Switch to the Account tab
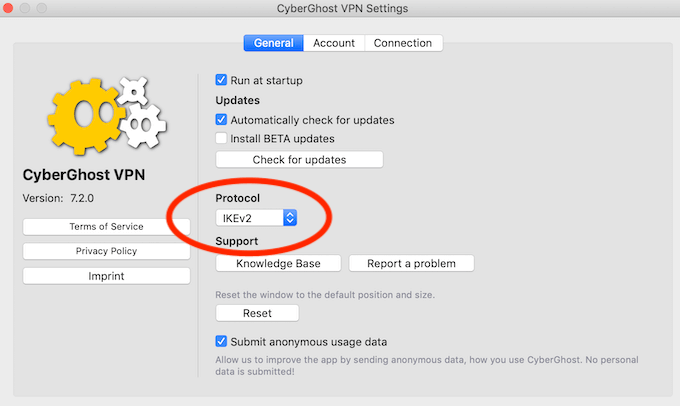The height and width of the screenshot is (406, 680). click(334, 43)
